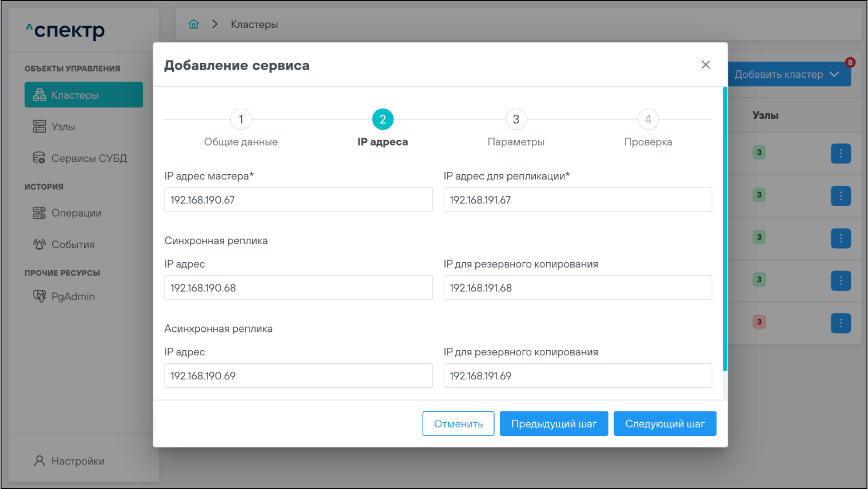Jump to step 3 Параметры
Image resolution: width=868 pixels, height=489 pixels.
pos(516,119)
